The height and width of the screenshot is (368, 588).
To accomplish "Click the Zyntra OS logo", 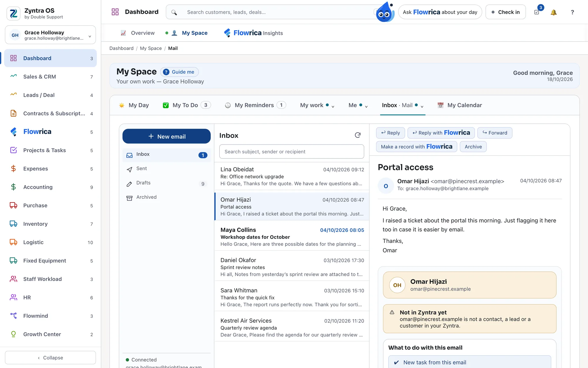I will coord(14,13).
